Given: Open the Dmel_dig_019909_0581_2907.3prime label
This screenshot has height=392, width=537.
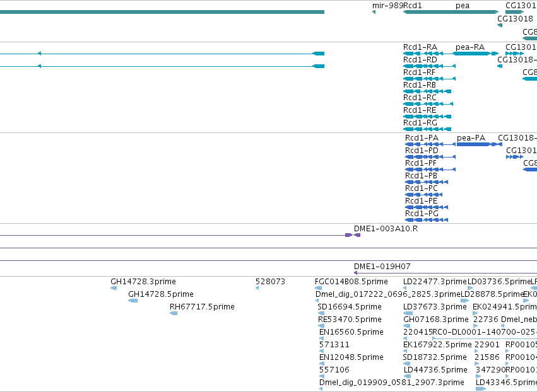Looking at the screenshot, I should click(391, 383).
